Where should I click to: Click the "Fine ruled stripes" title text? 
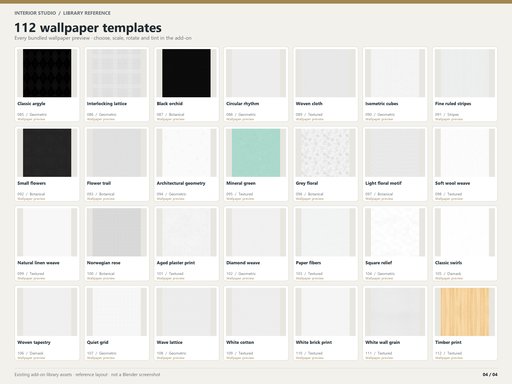coord(453,104)
